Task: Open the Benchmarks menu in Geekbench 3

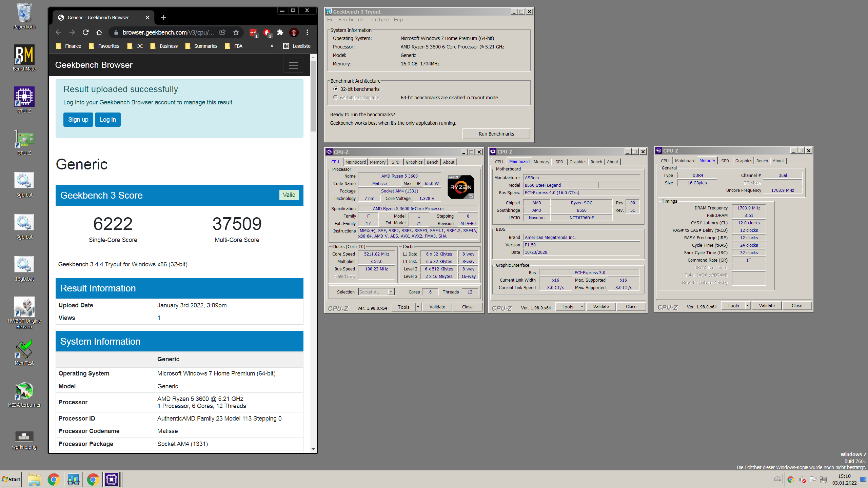Action: 351,20
